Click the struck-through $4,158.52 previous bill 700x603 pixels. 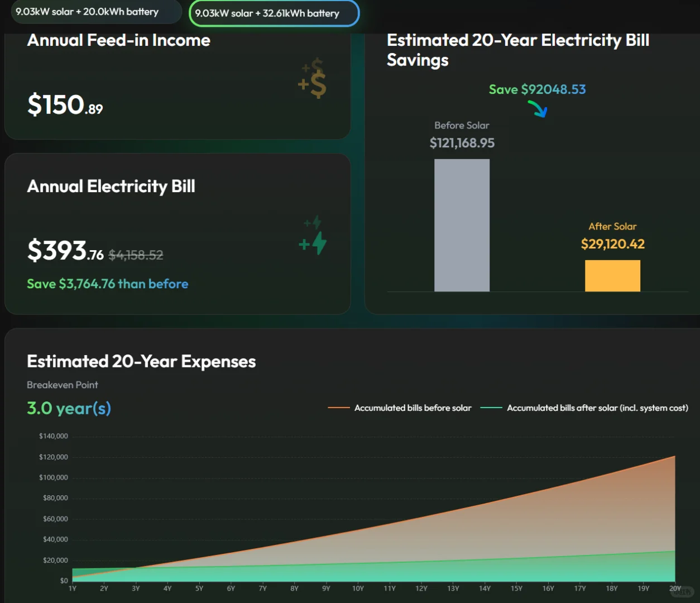(136, 255)
